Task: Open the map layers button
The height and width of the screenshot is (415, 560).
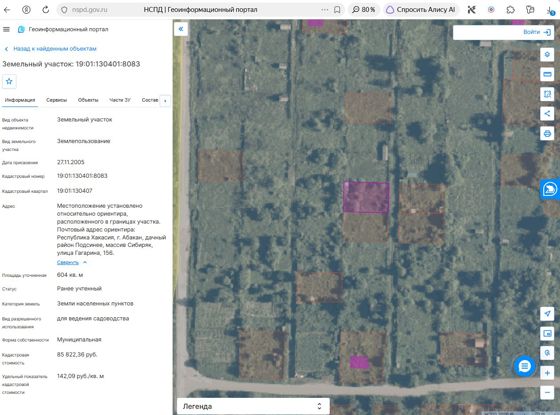Action: [x=547, y=55]
